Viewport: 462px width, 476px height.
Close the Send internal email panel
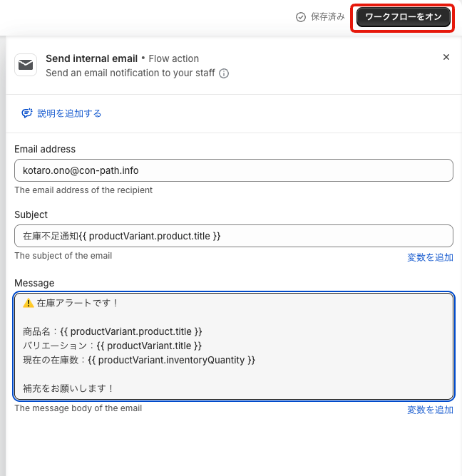(x=446, y=58)
